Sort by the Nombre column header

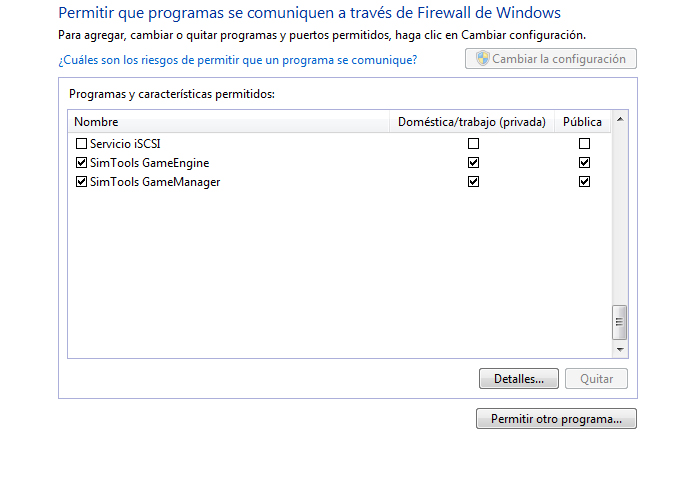pyautogui.click(x=229, y=122)
